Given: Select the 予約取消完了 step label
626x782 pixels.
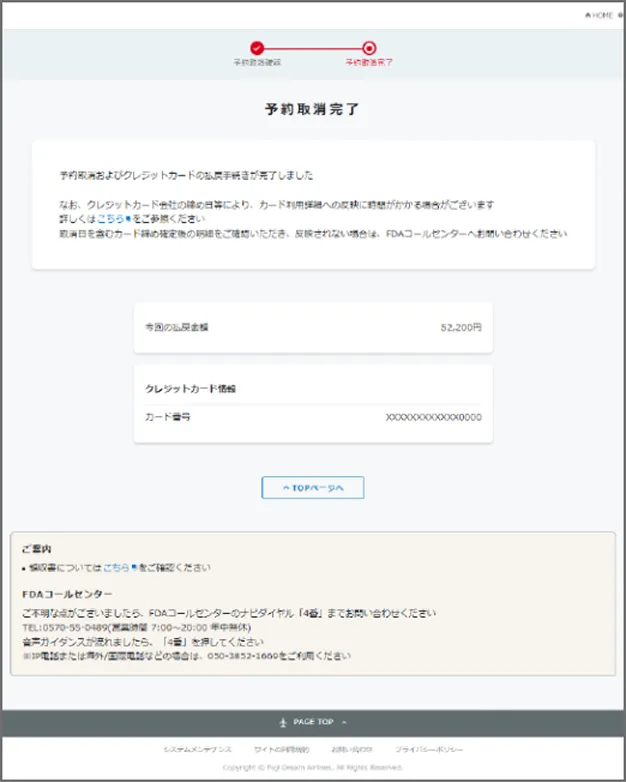Looking at the screenshot, I should click(369, 62).
